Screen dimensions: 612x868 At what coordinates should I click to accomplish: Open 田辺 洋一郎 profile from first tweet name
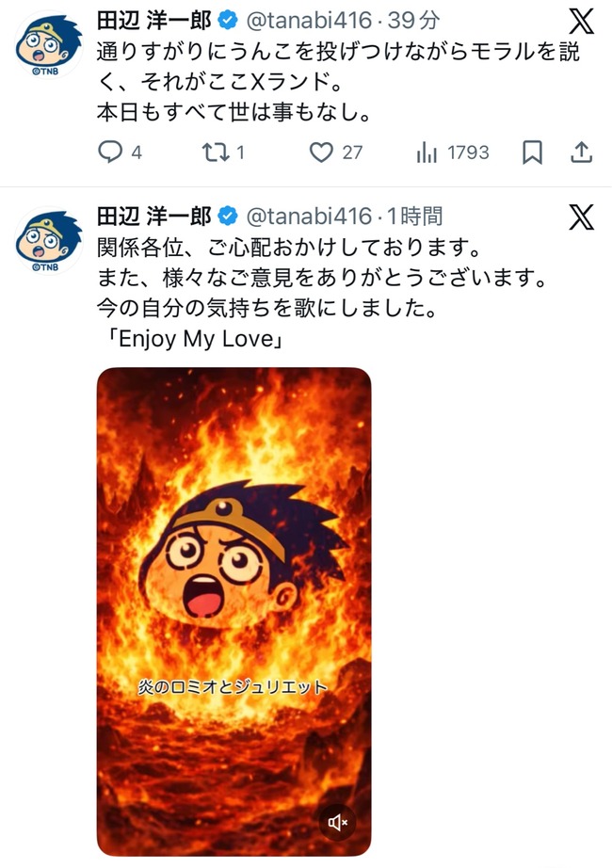pos(154,21)
